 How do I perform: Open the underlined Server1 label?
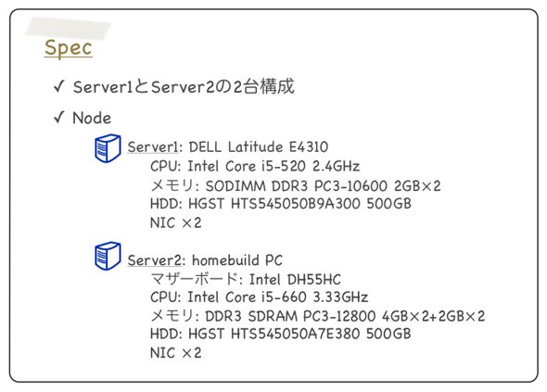(x=153, y=146)
